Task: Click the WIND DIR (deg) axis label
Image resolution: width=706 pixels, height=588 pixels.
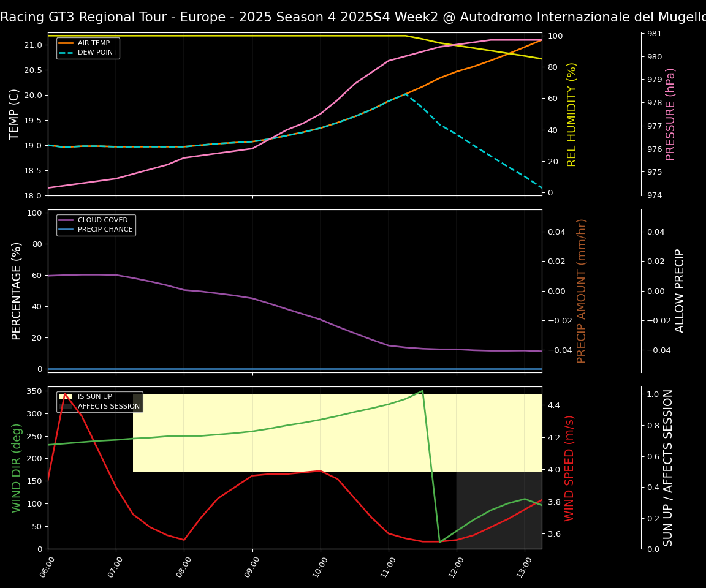Action: point(17,467)
